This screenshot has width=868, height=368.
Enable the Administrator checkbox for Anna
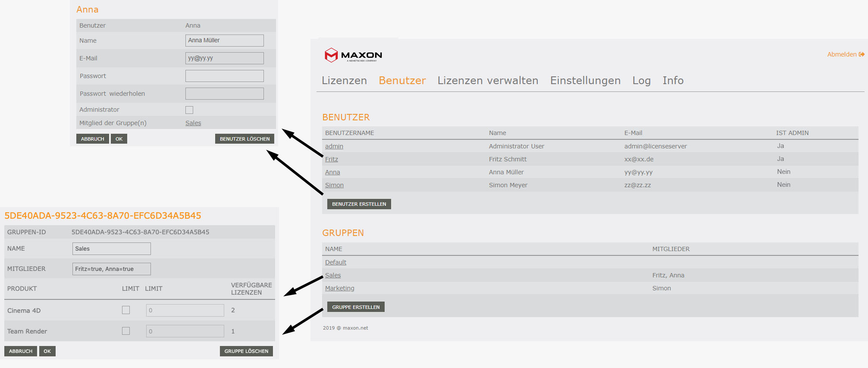(x=189, y=110)
